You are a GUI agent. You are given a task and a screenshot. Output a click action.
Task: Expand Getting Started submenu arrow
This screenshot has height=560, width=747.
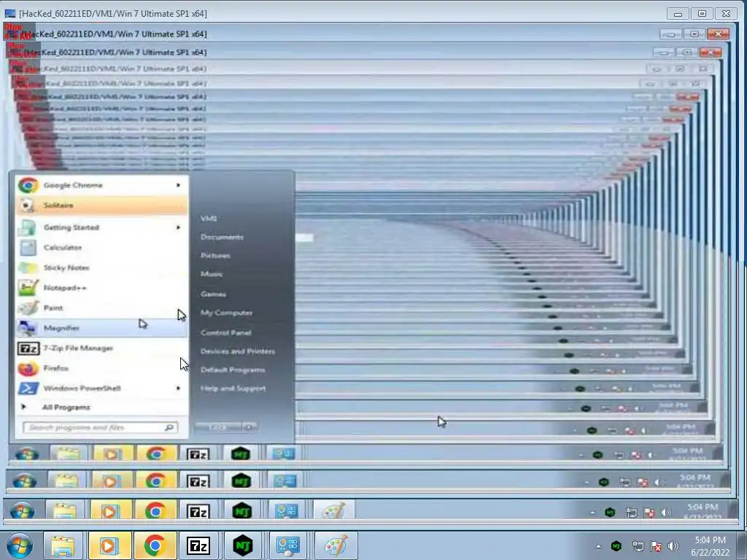click(178, 227)
